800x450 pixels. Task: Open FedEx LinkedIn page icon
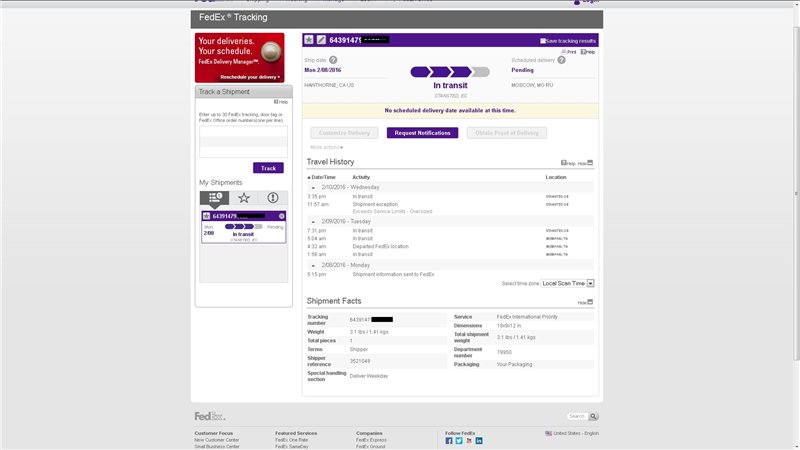coord(479,440)
